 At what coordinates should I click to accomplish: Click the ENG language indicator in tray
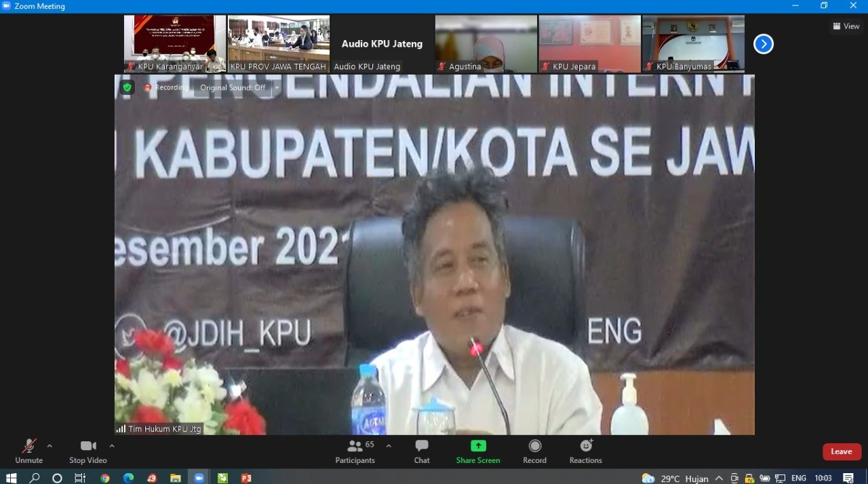(x=799, y=478)
